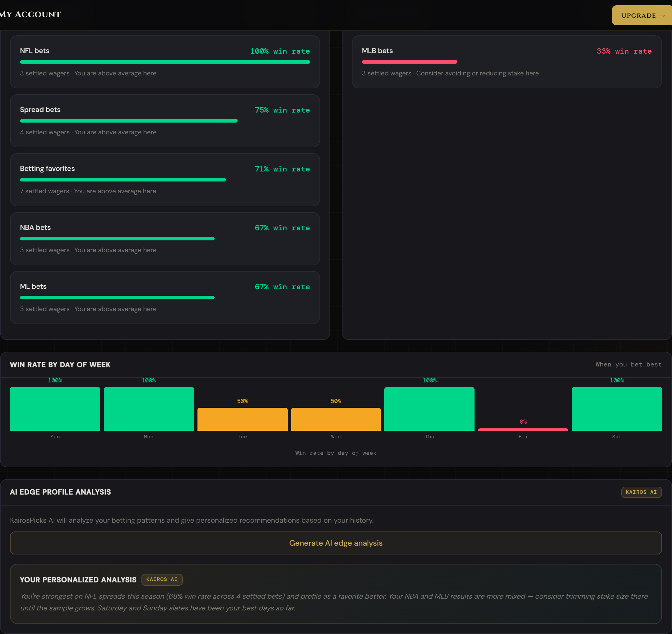Image resolution: width=672 pixels, height=634 pixels.
Task: Click the Sat axis label
Action: 617,437
